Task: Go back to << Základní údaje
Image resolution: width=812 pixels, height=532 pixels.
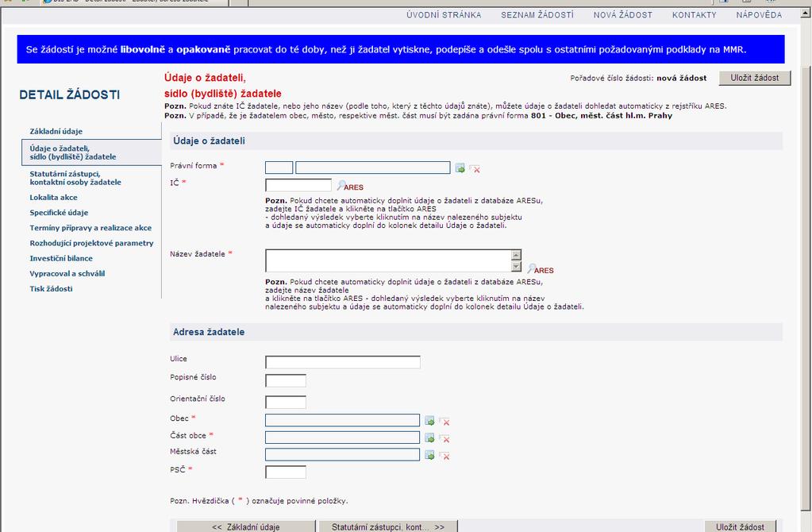Action: [x=246, y=526]
